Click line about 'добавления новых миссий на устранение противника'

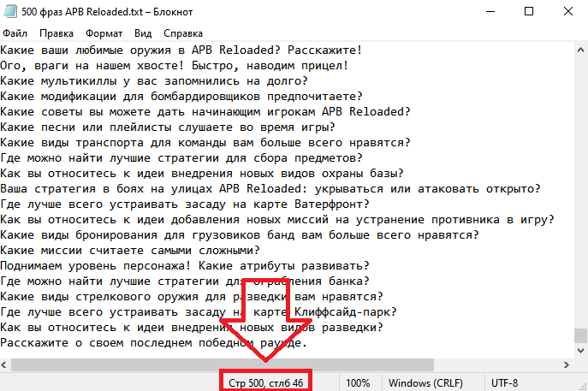point(277,219)
